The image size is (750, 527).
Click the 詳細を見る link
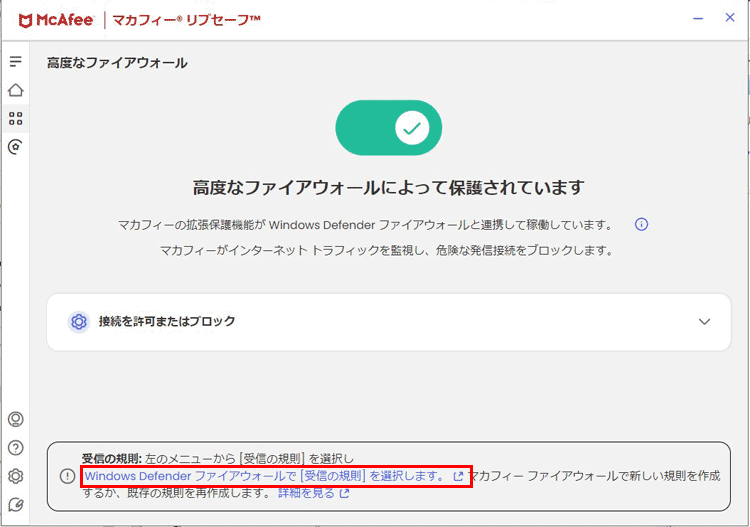tap(313, 493)
